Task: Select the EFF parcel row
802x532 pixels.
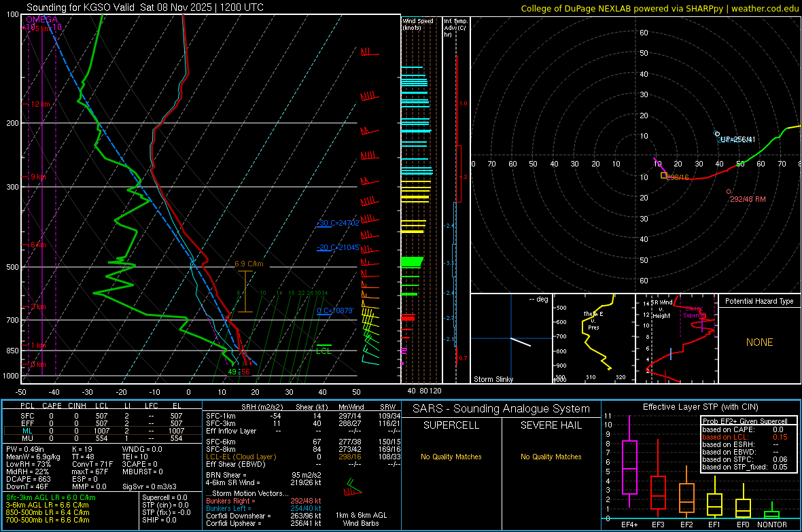Action: click(x=102, y=423)
